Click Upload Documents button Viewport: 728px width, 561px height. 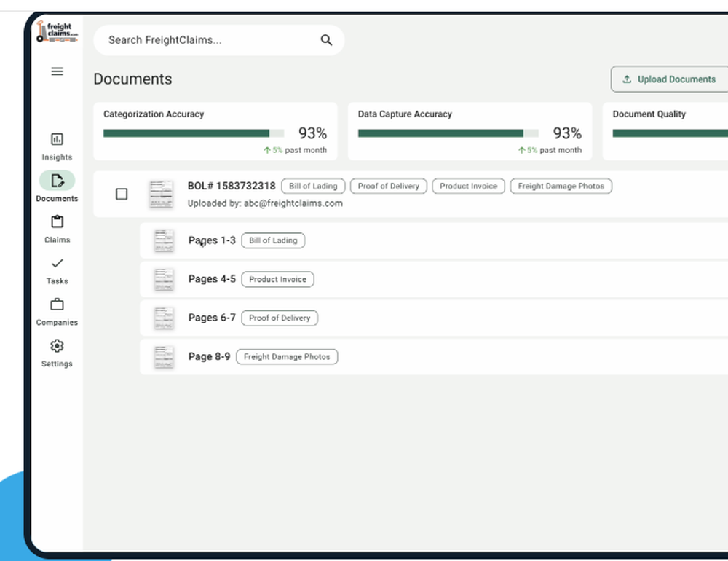click(x=670, y=79)
